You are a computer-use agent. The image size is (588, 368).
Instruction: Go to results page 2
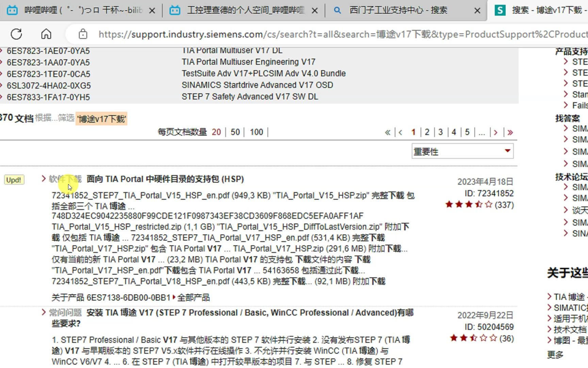pyautogui.click(x=427, y=132)
